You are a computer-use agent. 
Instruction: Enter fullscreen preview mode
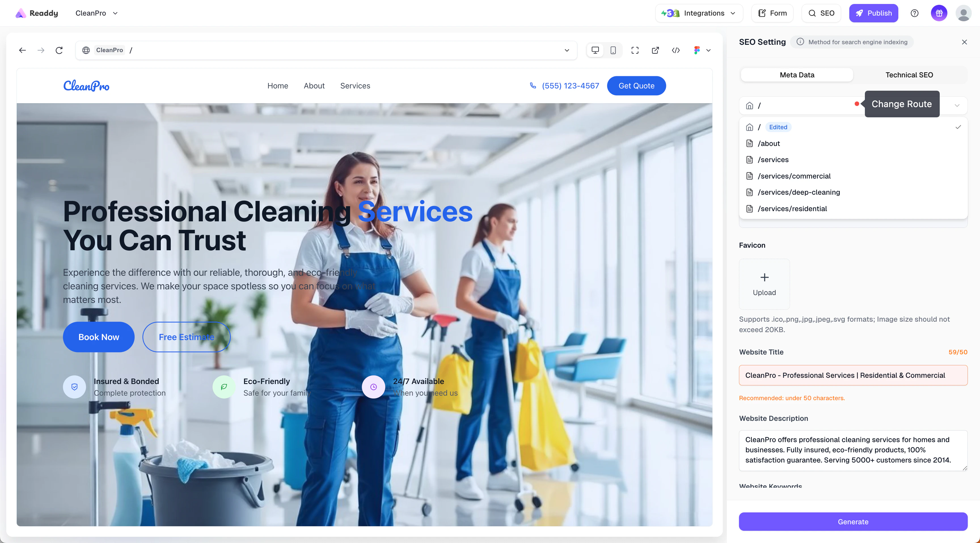[635, 50]
